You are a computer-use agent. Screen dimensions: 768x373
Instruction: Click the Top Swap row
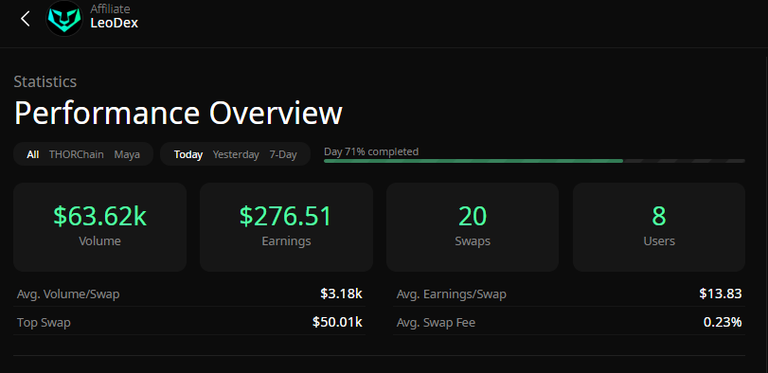(190, 323)
